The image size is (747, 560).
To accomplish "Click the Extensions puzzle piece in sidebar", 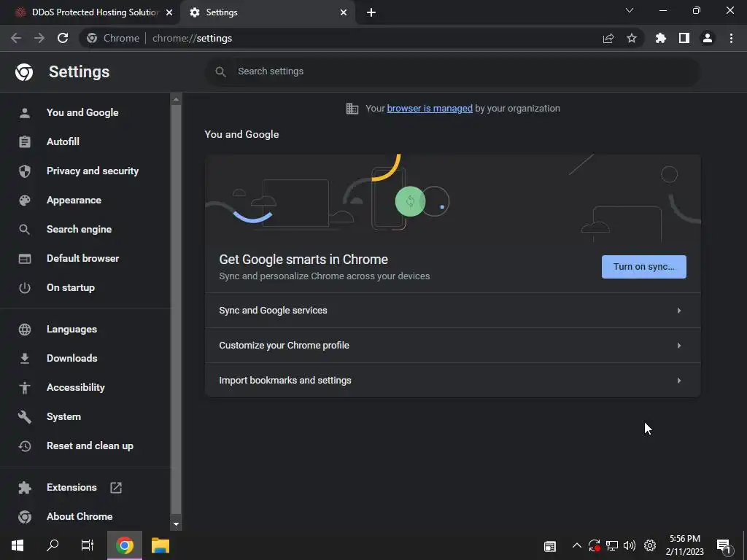I will (25, 488).
